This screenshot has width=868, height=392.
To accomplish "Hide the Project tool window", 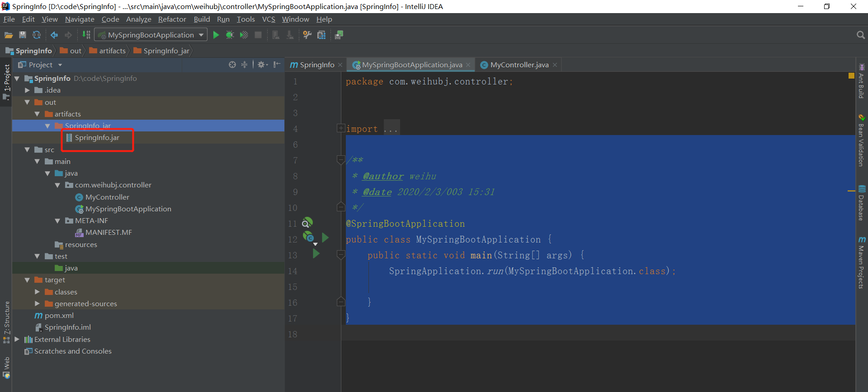I will 277,65.
